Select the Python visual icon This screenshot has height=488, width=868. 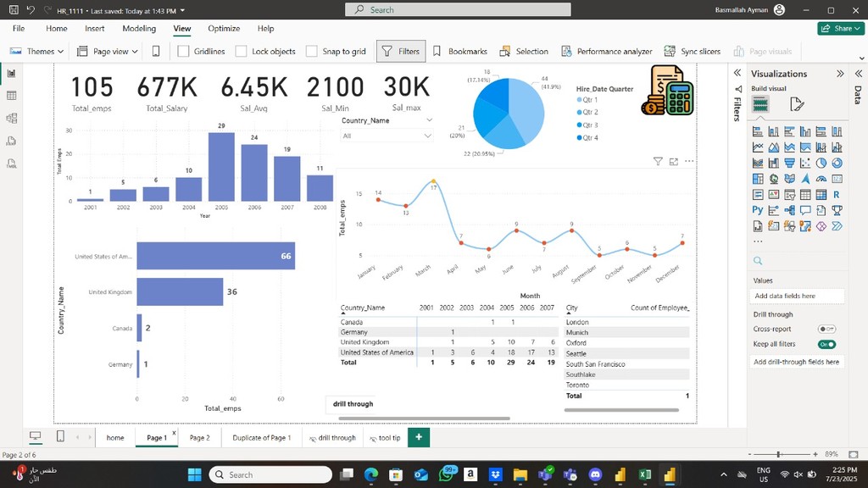(x=757, y=209)
